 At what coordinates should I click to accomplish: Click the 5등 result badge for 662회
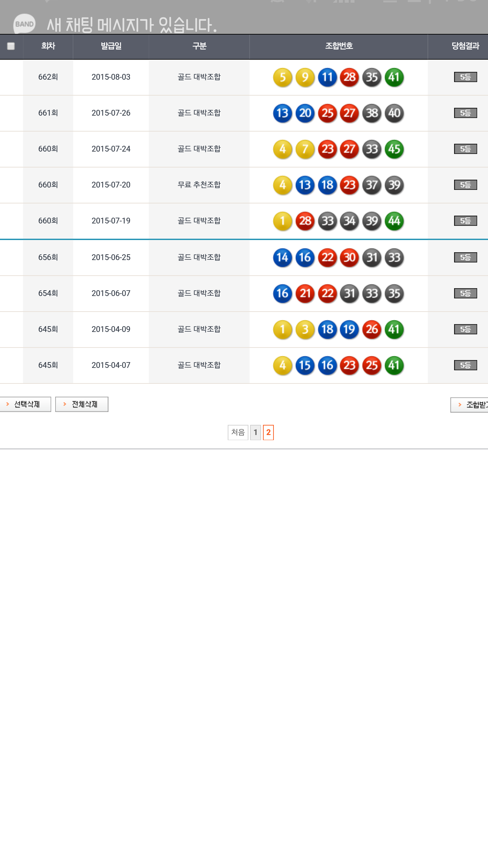coord(465,77)
